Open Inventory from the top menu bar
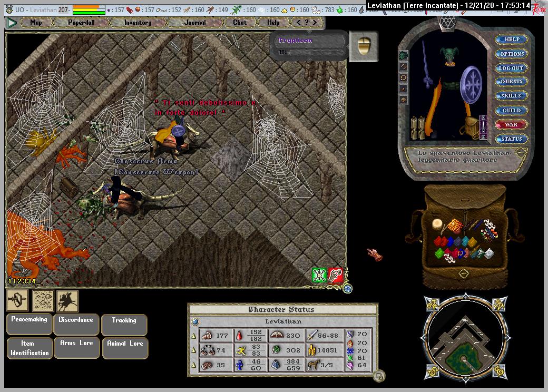Image resolution: width=548 pixels, height=392 pixels. (x=138, y=22)
